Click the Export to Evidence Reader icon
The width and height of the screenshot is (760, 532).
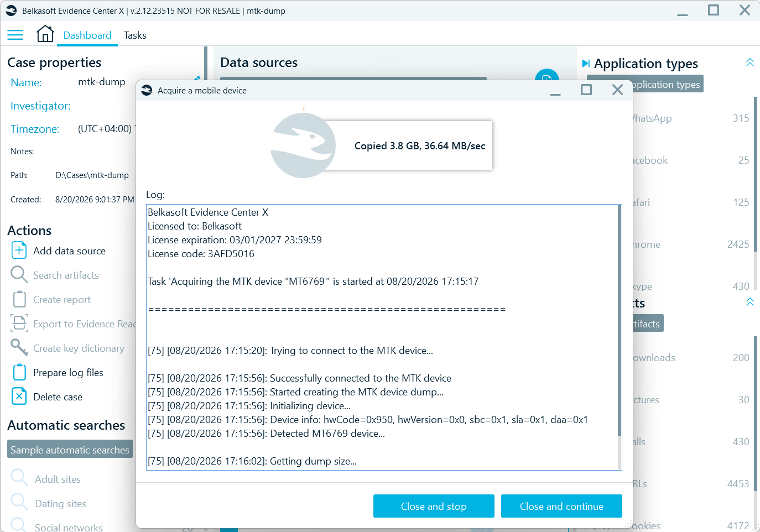pyautogui.click(x=19, y=324)
